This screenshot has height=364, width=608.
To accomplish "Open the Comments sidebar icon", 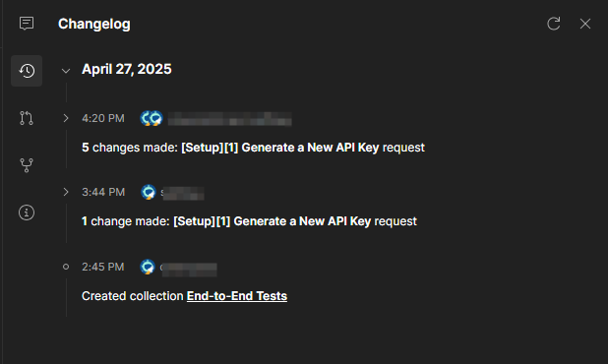I will pyautogui.click(x=27, y=24).
